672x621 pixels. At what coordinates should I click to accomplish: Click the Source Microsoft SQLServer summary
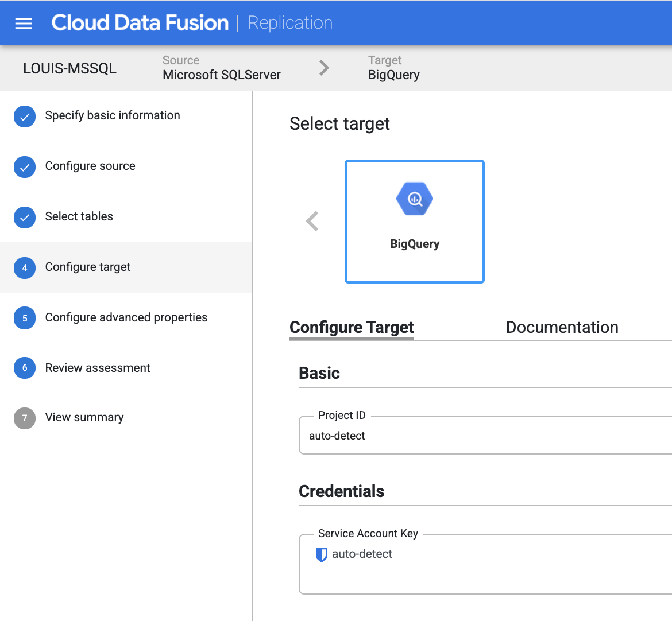coord(222,68)
